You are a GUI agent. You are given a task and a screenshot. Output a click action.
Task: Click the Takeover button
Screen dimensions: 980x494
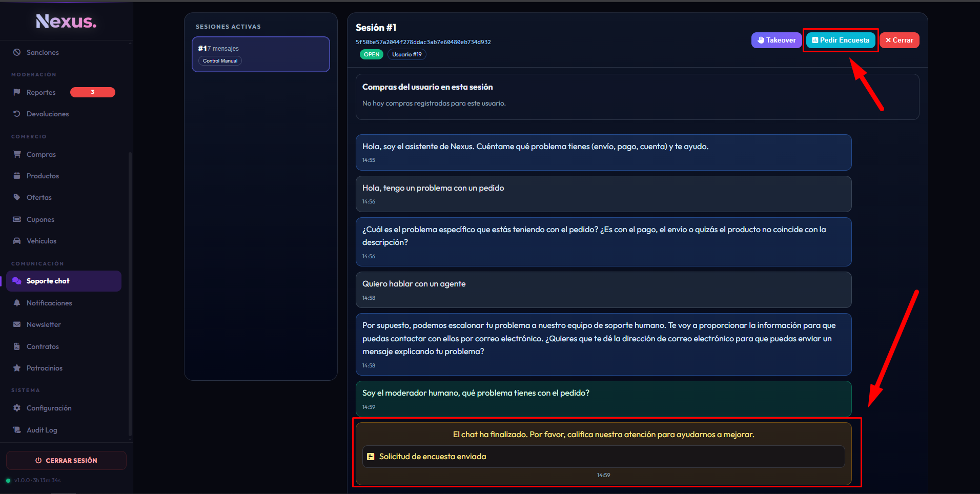click(777, 40)
